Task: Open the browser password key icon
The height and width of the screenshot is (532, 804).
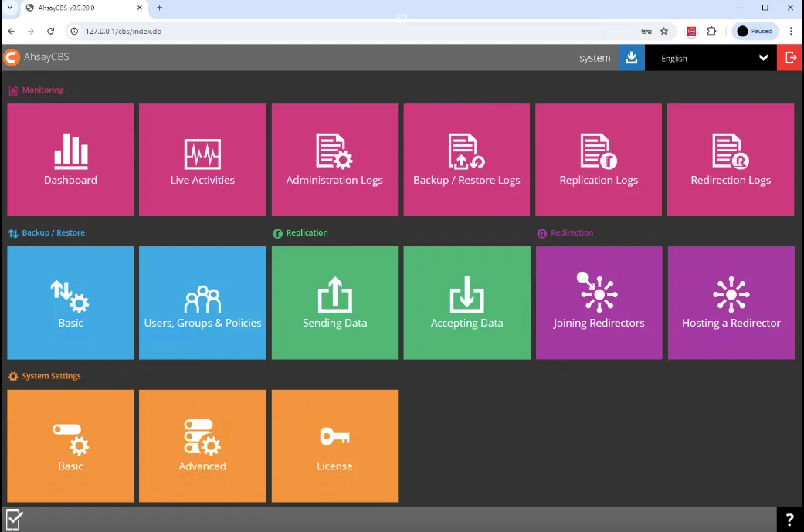Action: pos(646,31)
